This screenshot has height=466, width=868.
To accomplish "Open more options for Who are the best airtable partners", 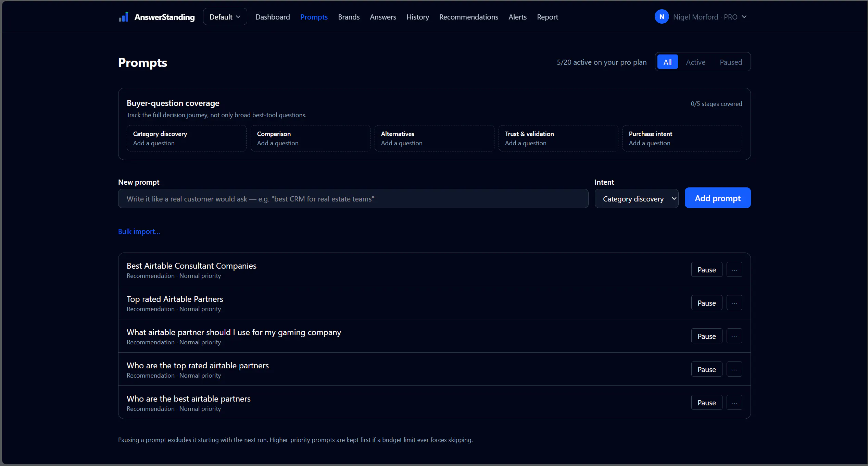I will (734, 403).
